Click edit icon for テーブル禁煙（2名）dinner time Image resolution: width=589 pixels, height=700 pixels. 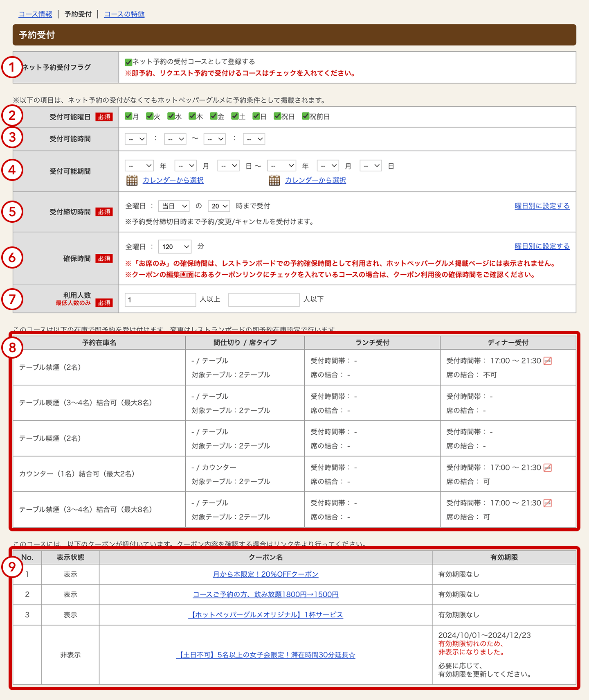point(547,361)
